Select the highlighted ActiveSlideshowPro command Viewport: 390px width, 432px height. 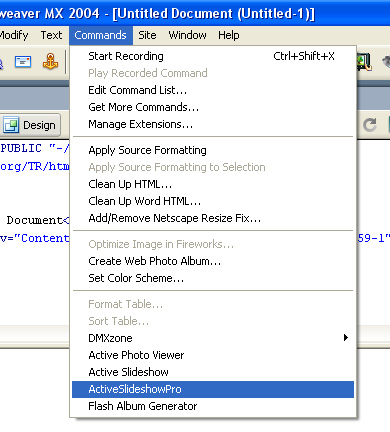pyautogui.click(x=213, y=389)
